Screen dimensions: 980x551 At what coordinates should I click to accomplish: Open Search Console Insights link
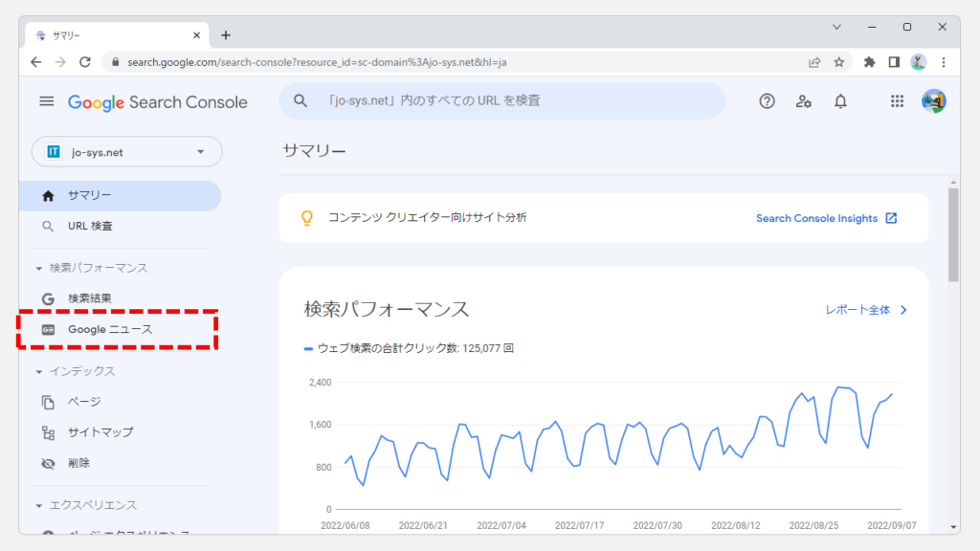point(826,218)
